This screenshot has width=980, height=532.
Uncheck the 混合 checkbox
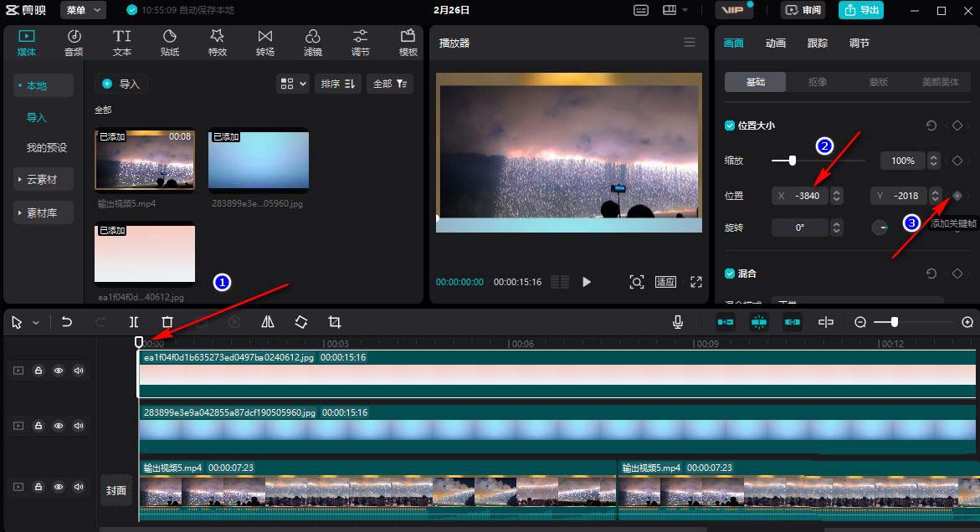tap(730, 274)
